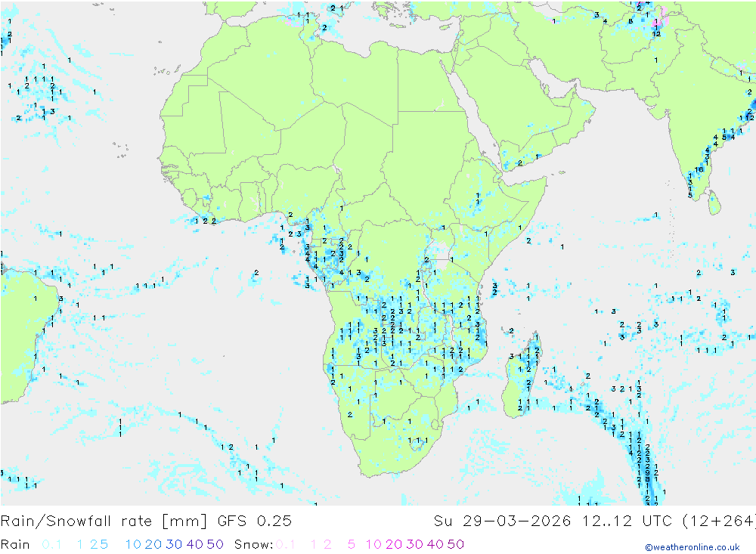This screenshot has height=554, width=756.
Task: Select the snow legend value 0.1
Action: click(286, 544)
